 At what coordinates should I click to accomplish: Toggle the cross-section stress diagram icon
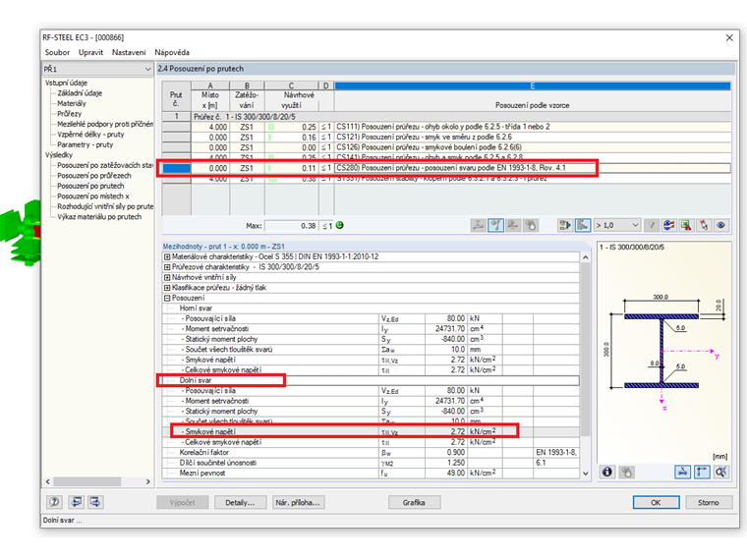pyautogui.click(x=479, y=225)
